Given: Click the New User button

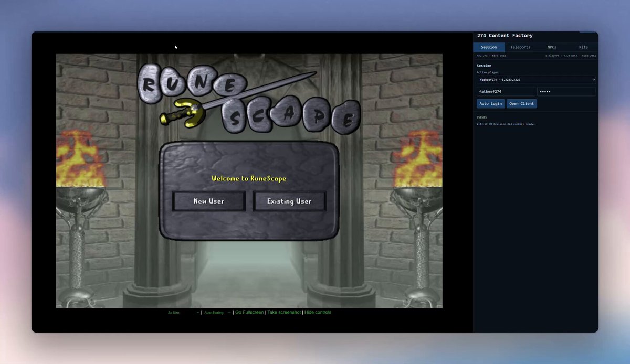Looking at the screenshot, I should click(x=209, y=201).
